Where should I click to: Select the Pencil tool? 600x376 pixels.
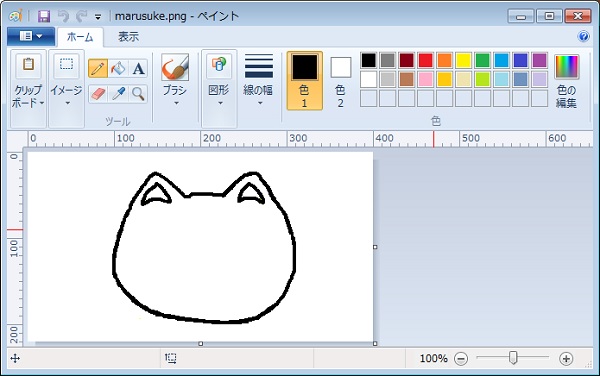point(98,68)
